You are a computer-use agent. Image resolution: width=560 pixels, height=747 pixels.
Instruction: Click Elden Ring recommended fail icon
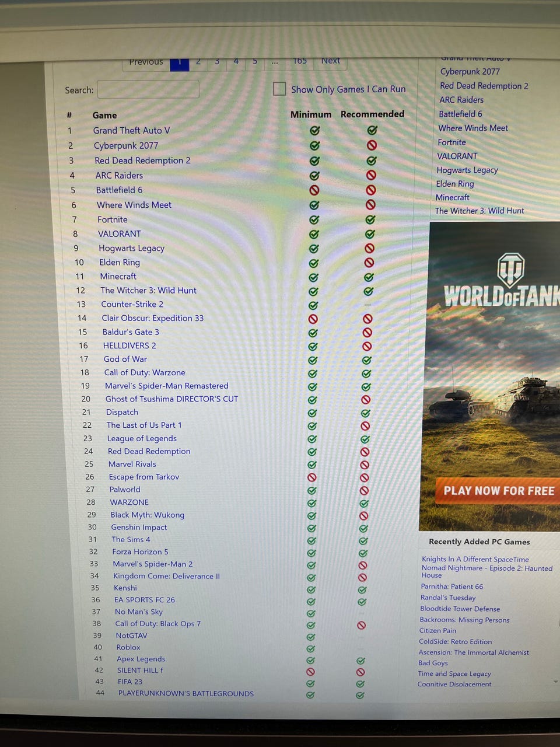pyautogui.click(x=369, y=263)
